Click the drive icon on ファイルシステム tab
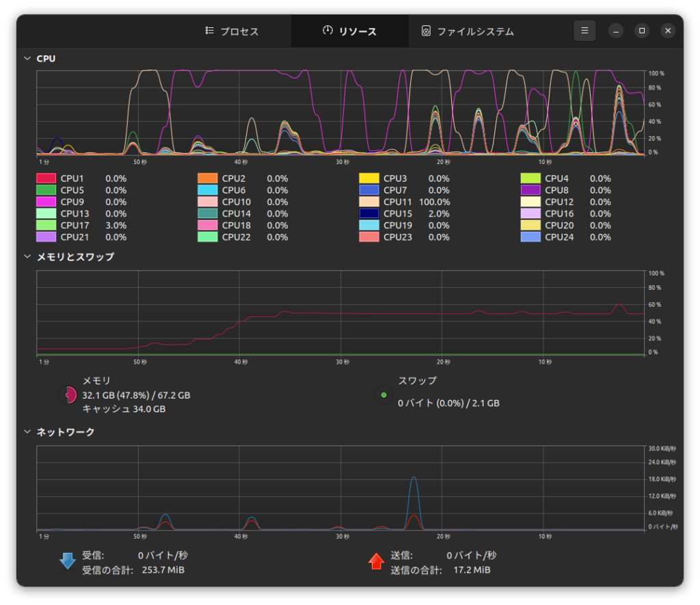The image size is (700, 605). (425, 30)
